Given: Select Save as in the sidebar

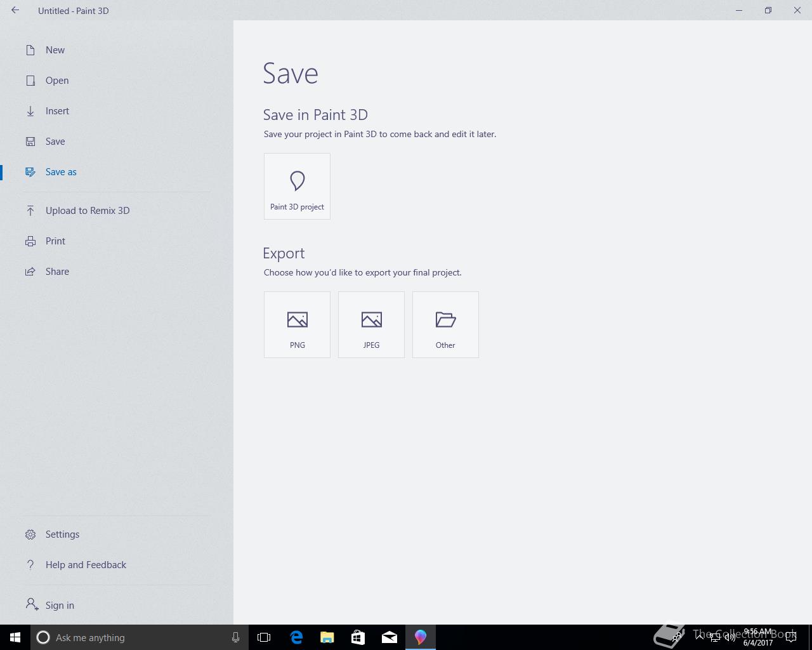Looking at the screenshot, I should [117, 172].
